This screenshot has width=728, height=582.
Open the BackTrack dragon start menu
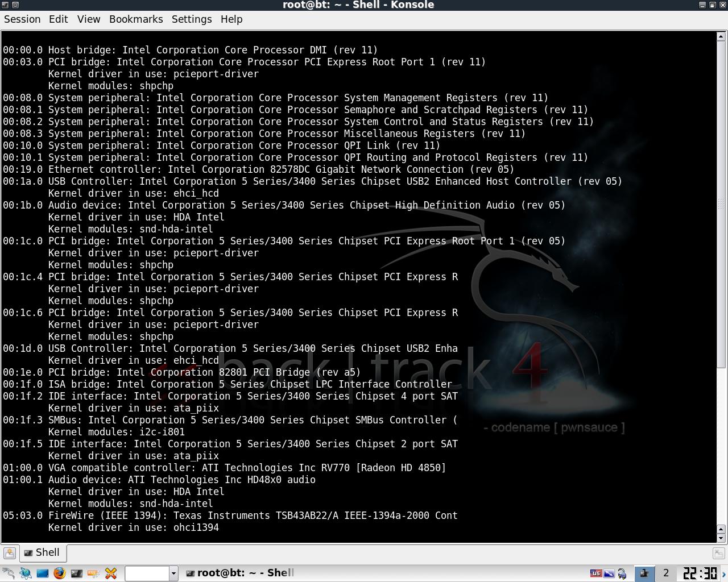tap(8, 573)
